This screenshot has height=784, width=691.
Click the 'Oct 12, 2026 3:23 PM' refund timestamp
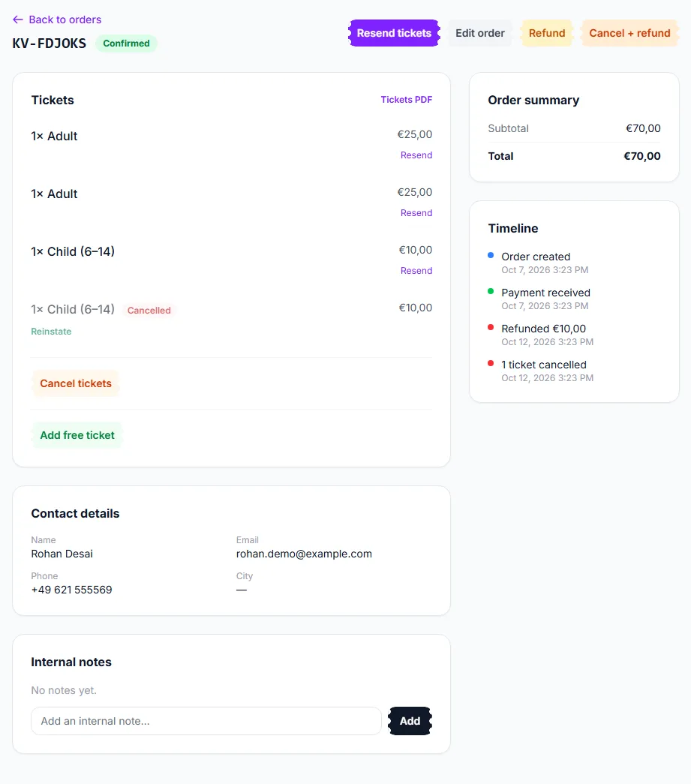[547, 342]
